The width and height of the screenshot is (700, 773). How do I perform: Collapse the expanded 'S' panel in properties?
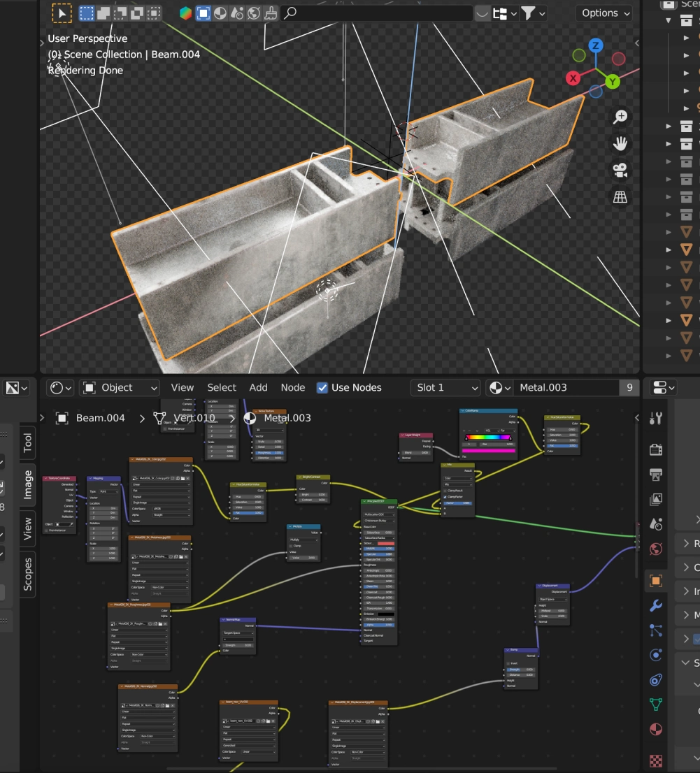tap(686, 663)
